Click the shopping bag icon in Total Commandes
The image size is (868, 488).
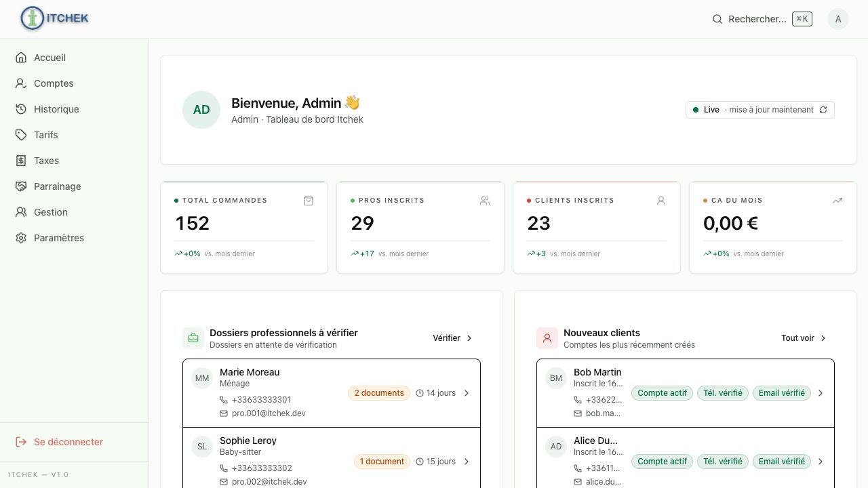(309, 201)
